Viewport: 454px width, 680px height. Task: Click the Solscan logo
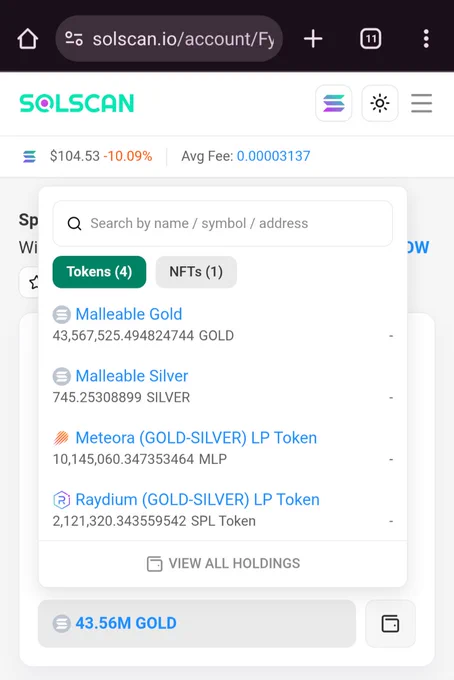(x=77, y=103)
